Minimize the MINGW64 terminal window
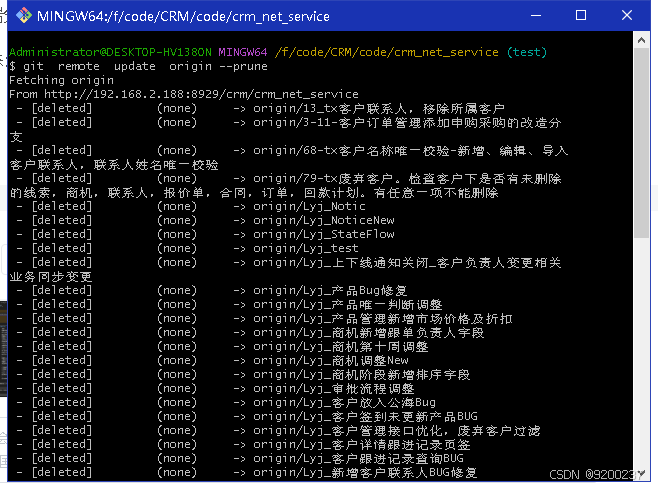This screenshot has width=658, height=489. pos(536,16)
